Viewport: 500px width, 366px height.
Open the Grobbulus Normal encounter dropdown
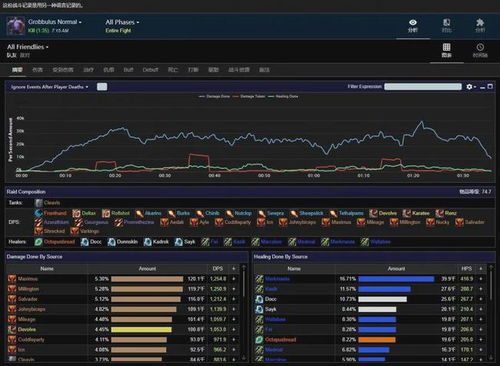pos(55,22)
